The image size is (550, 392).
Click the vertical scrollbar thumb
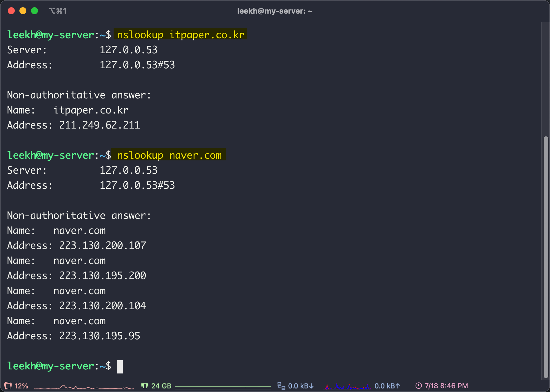click(x=546, y=257)
